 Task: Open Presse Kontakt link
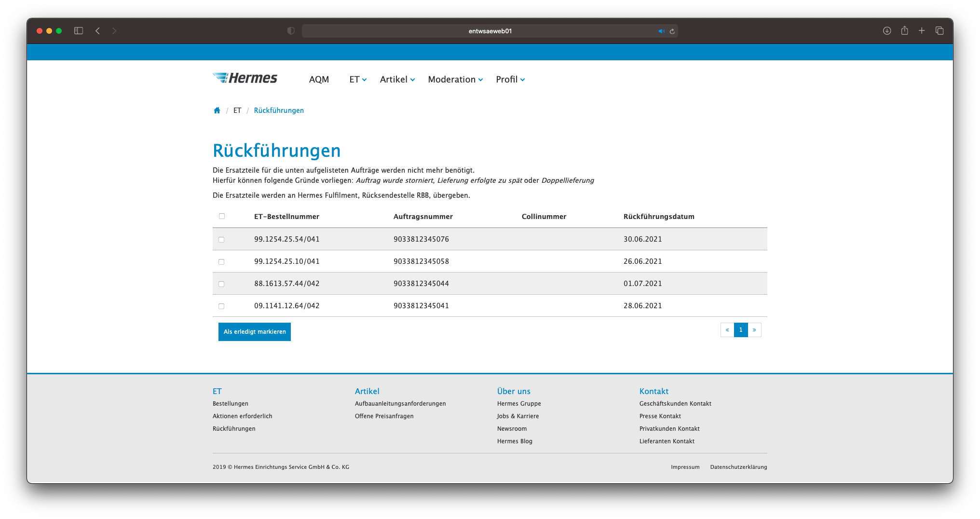(660, 416)
